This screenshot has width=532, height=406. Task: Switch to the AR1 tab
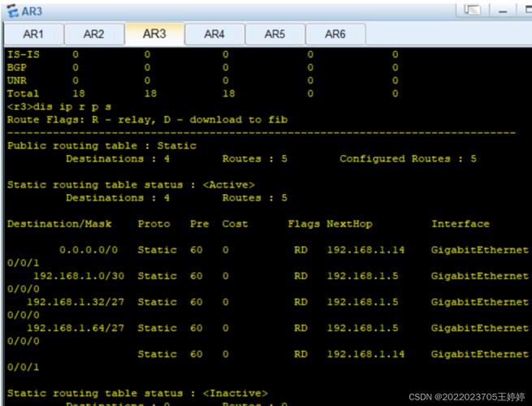33,34
